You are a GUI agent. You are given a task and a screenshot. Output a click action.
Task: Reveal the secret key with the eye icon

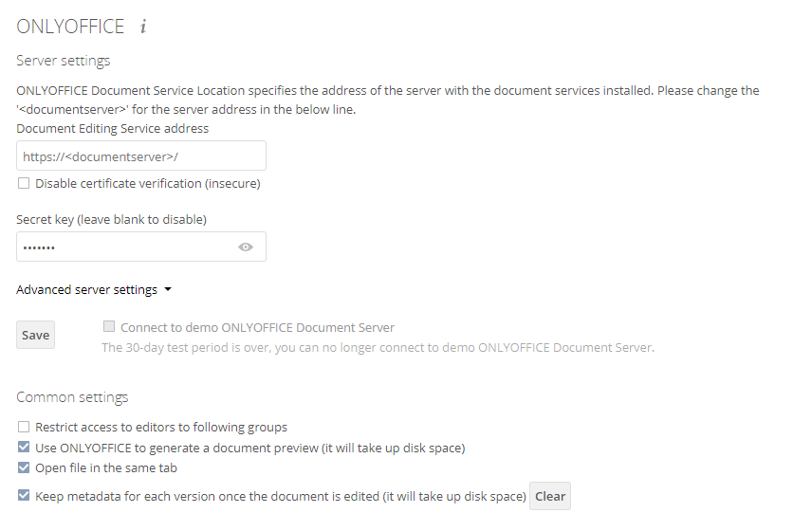pos(246,247)
